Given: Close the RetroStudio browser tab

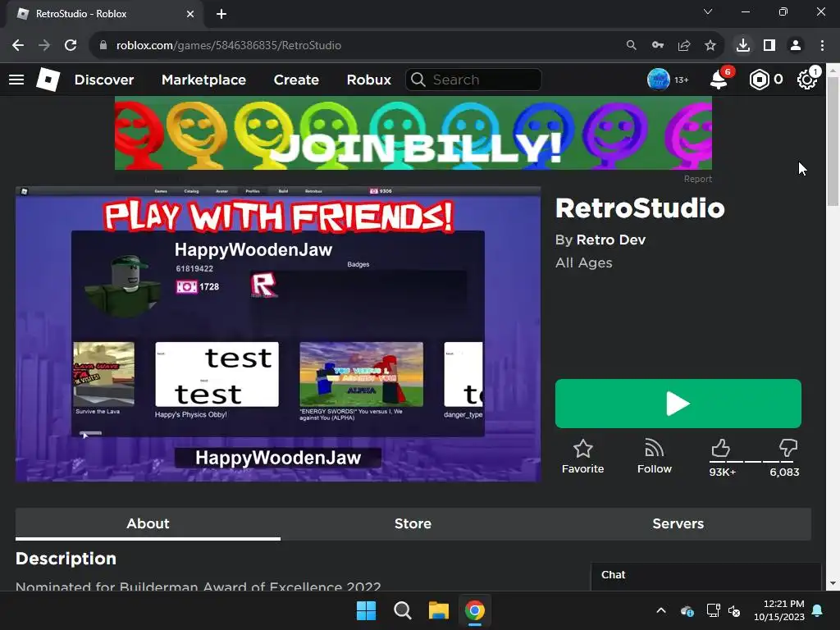Looking at the screenshot, I should pyautogui.click(x=190, y=14).
